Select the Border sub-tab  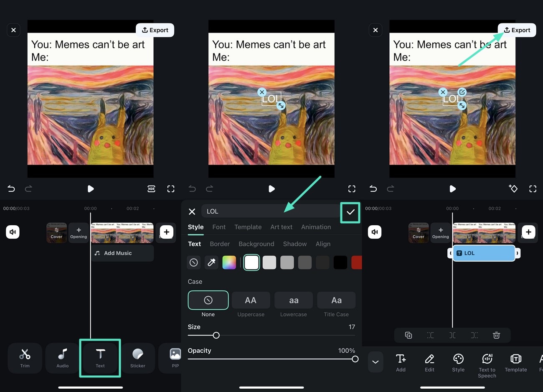(220, 244)
